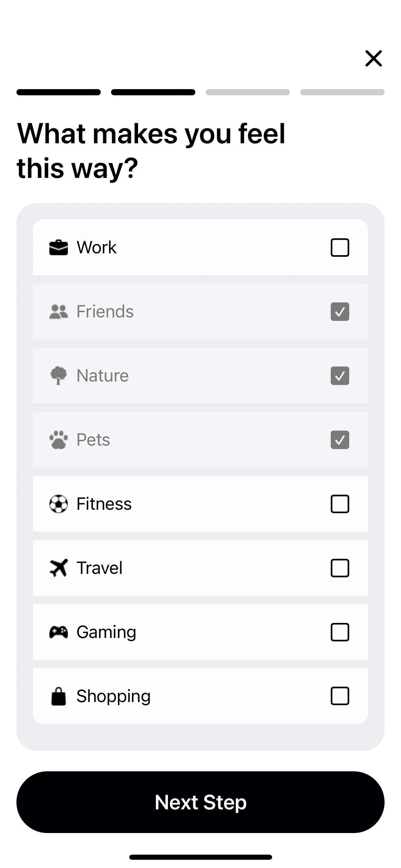Click the Fitness soccer ball icon

click(59, 504)
